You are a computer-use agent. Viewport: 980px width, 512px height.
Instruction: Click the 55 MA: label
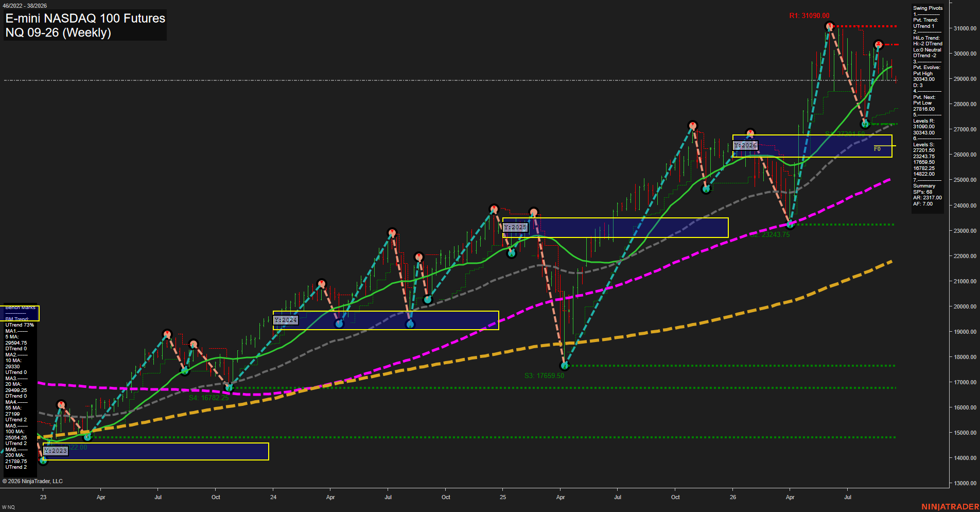(x=13, y=408)
